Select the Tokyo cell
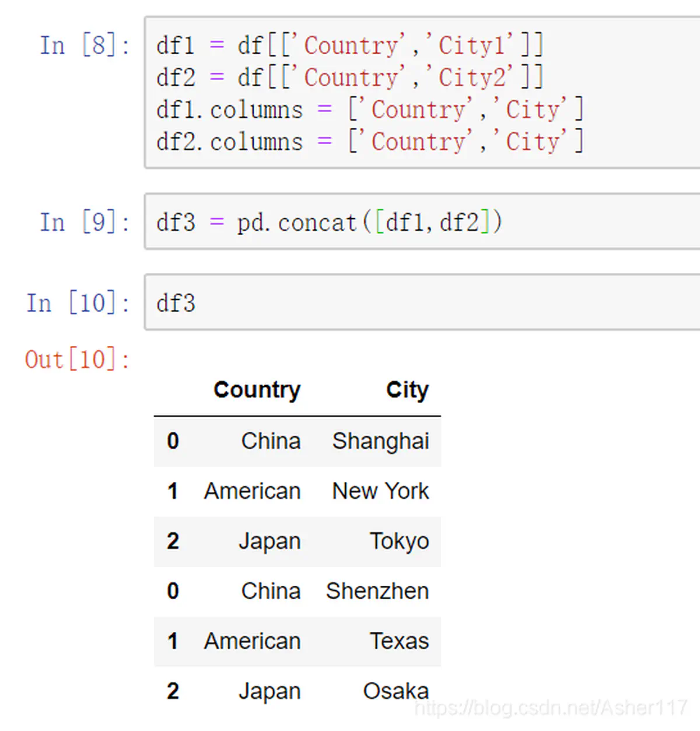The image size is (700, 731). click(x=399, y=541)
